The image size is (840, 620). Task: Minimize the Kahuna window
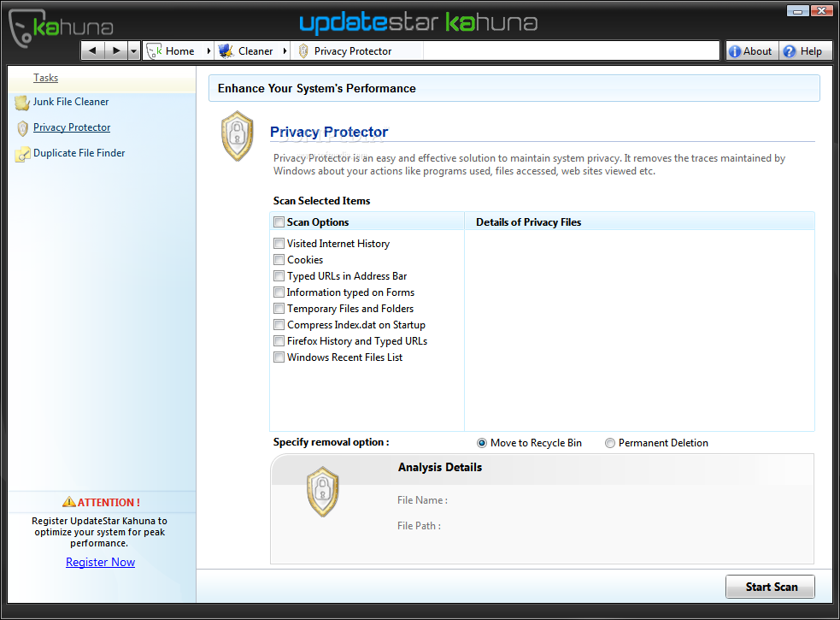797,11
